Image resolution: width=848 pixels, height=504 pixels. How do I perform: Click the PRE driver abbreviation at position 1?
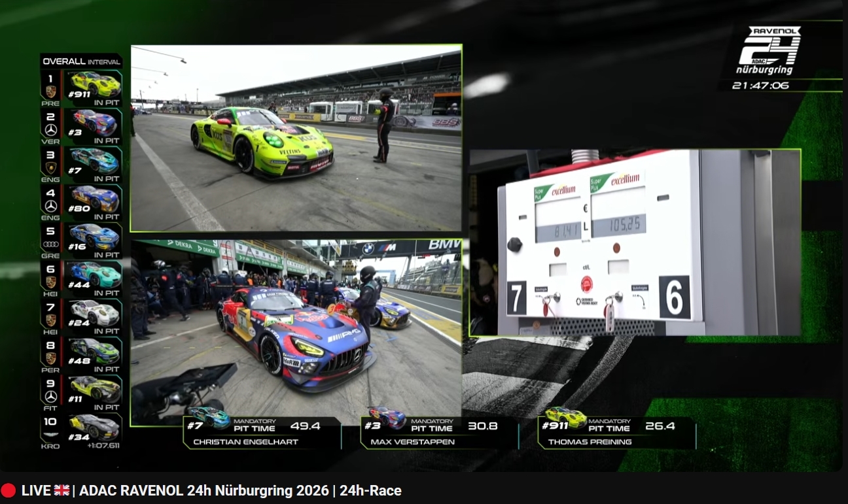50,103
